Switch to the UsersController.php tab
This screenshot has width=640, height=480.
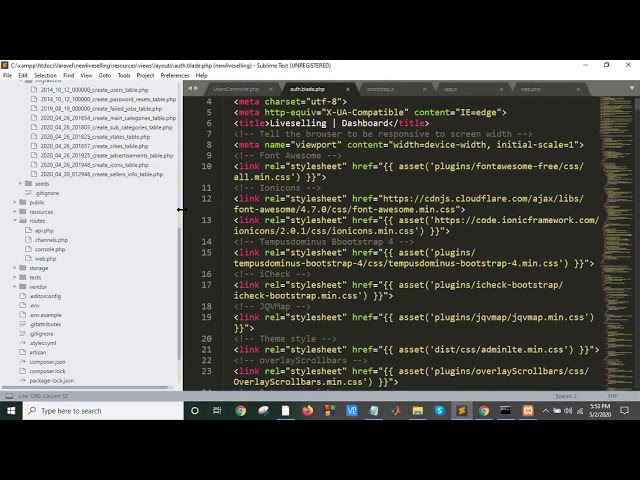click(236, 89)
